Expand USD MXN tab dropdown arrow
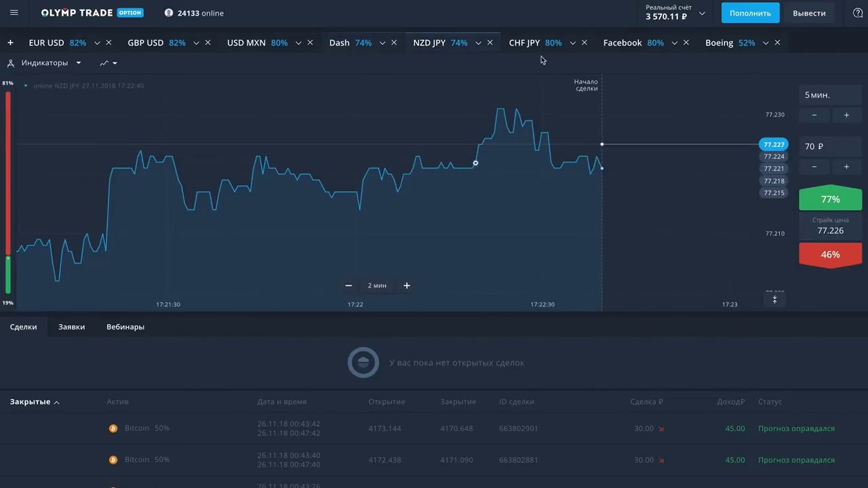 click(x=298, y=43)
